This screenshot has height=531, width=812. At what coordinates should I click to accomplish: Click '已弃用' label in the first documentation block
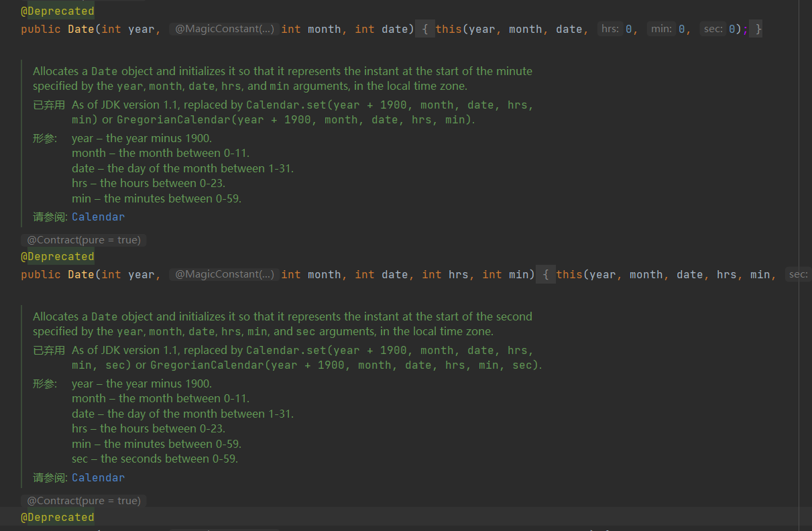coord(49,105)
